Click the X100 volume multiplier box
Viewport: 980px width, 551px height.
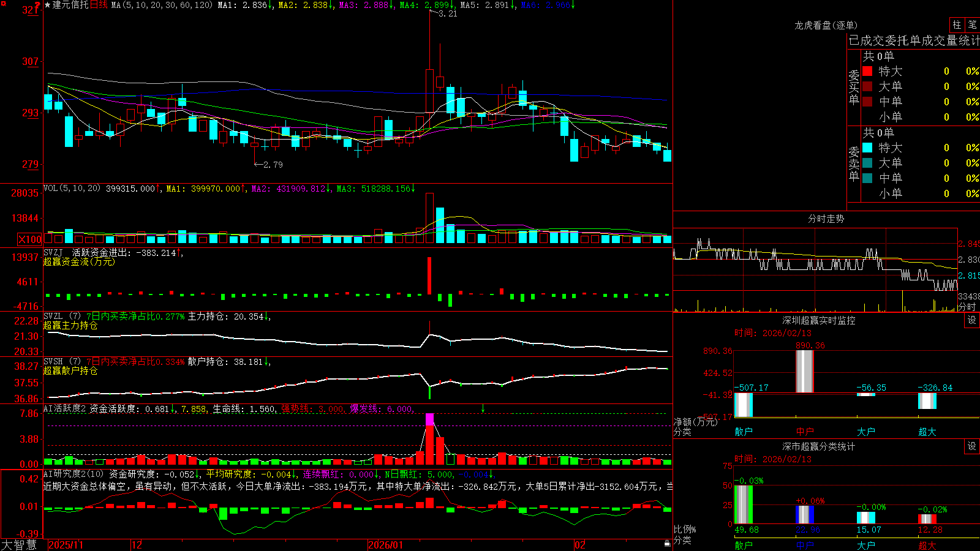point(29,239)
